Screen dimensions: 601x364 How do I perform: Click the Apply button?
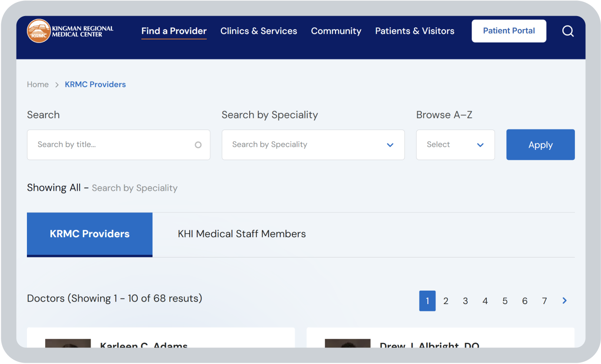coord(541,145)
